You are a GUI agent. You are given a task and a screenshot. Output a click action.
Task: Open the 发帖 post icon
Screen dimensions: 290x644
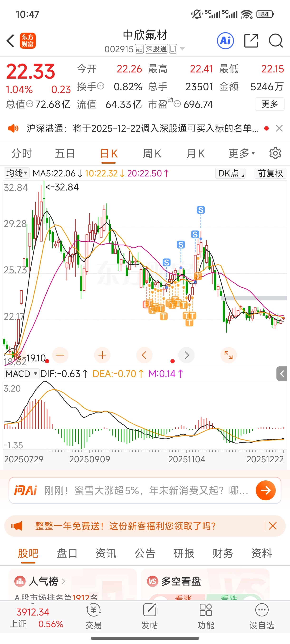(150, 616)
